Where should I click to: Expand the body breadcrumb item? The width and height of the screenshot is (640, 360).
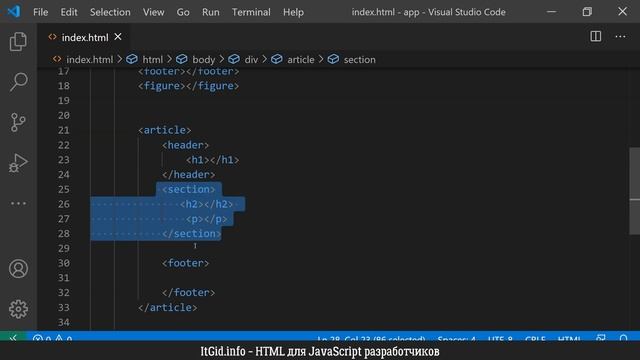pyautogui.click(x=203, y=60)
